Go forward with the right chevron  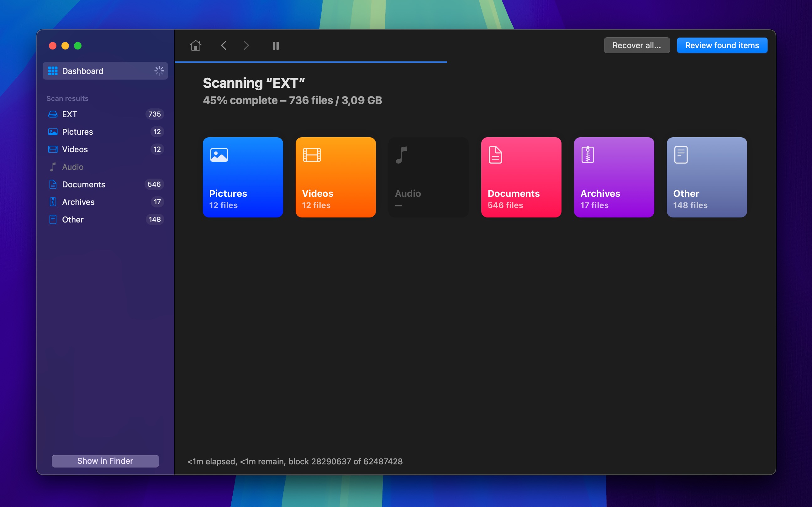246,45
